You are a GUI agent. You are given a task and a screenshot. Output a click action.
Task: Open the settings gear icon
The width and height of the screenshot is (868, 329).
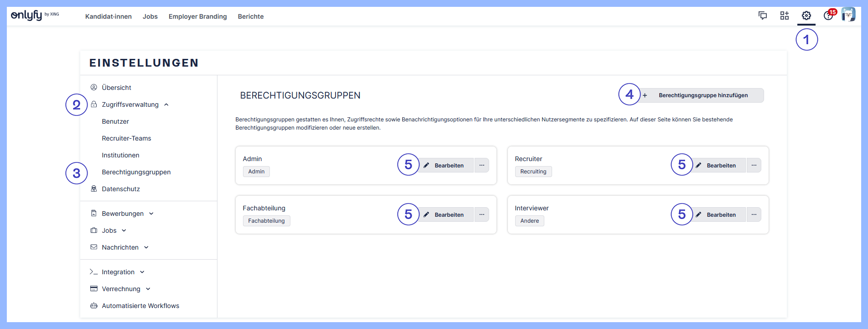coord(806,16)
